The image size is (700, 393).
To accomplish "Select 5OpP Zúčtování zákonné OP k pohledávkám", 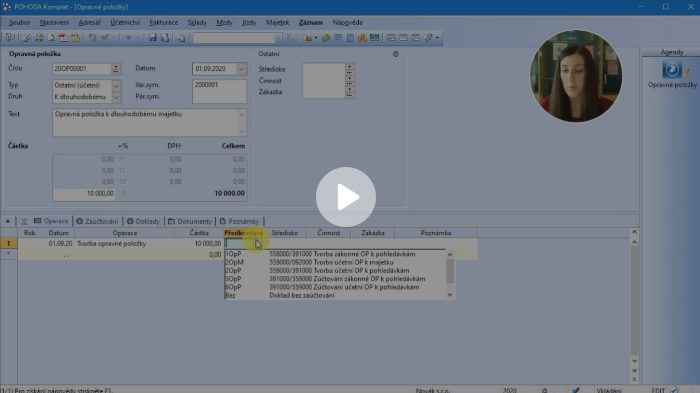I will click(x=335, y=279).
